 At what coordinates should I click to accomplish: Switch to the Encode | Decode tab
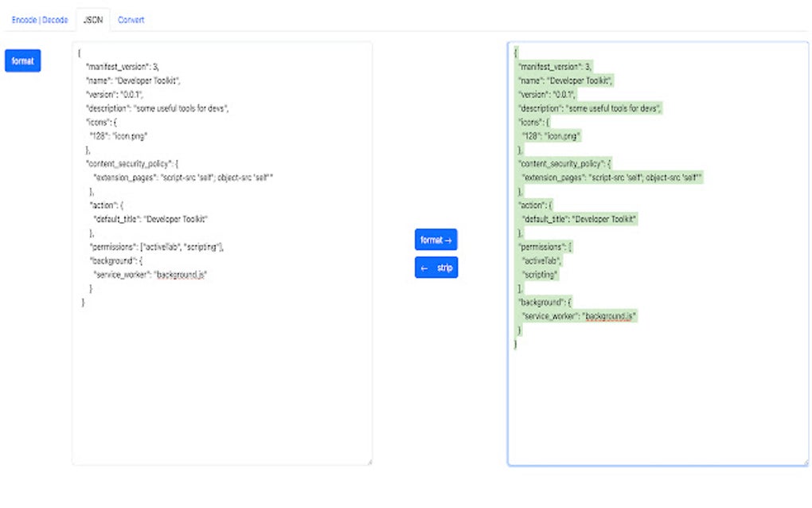point(39,20)
